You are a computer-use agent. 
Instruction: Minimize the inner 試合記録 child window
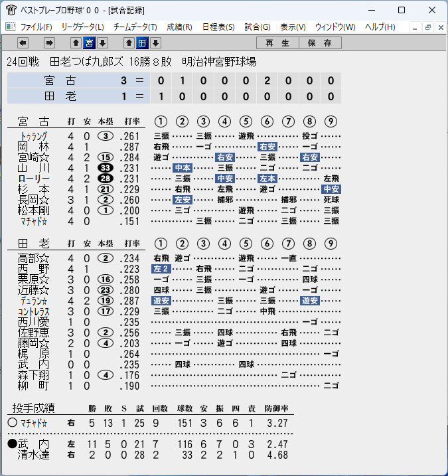tap(415, 28)
